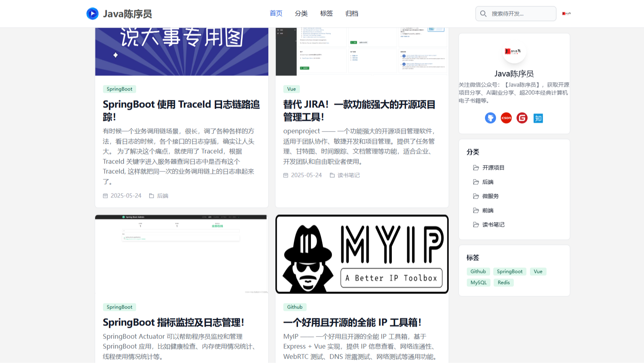Click folder icon on TraceId post footer
The width and height of the screenshot is (644, 363).
pyautogui.click(x=152, y=196)
